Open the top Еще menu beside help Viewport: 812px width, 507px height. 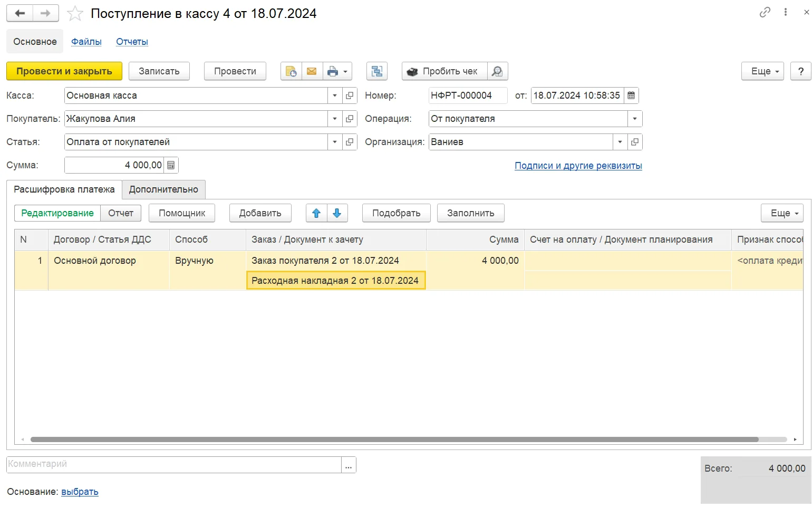[762, 71]
